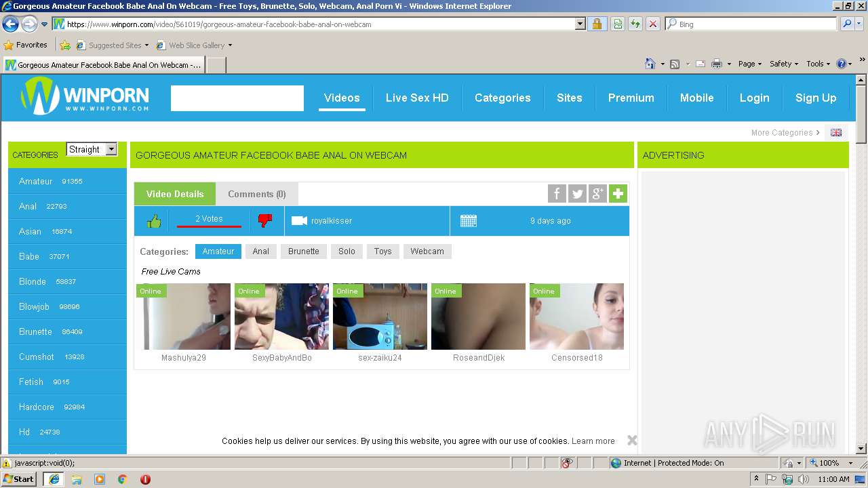Click the Sign Up link in header

(x=816, y=98)
